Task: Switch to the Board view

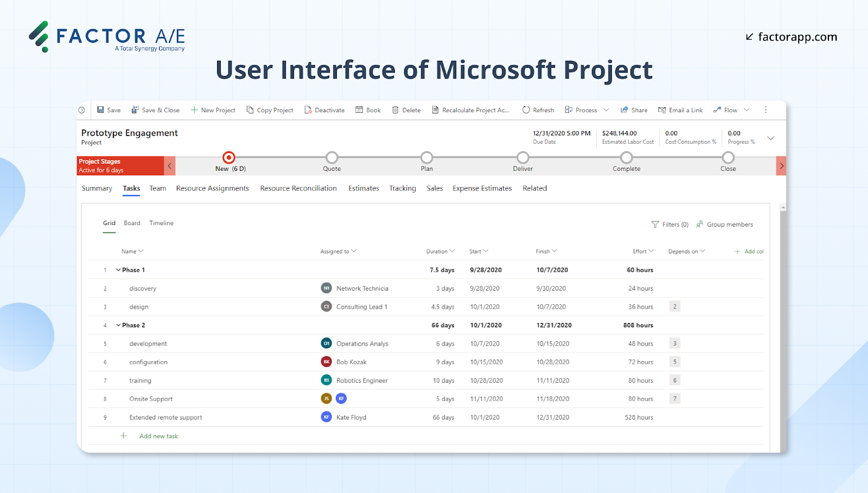Action: (132, 223)
